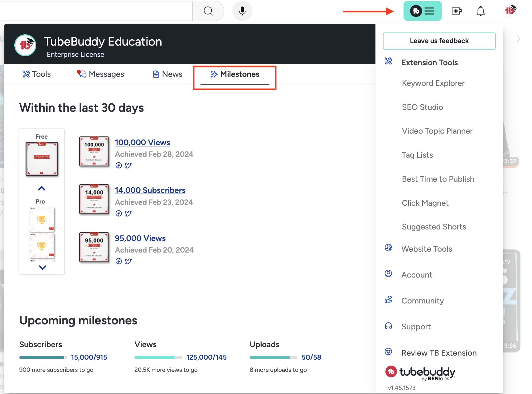Select the Free certificate template thumbnail
This screenshot has width=532, height=394.
(42, 159)
